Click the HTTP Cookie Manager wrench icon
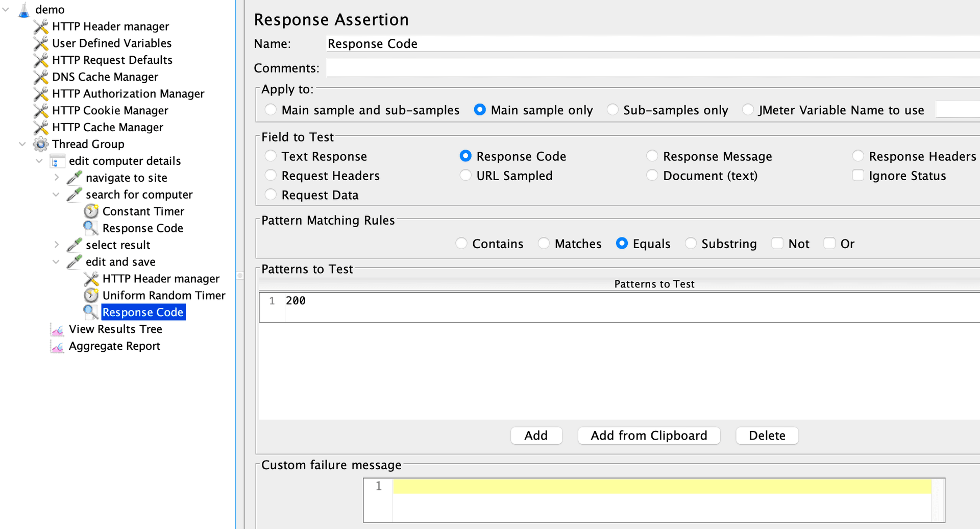This screenshot has height=529, width=980. 41,111
